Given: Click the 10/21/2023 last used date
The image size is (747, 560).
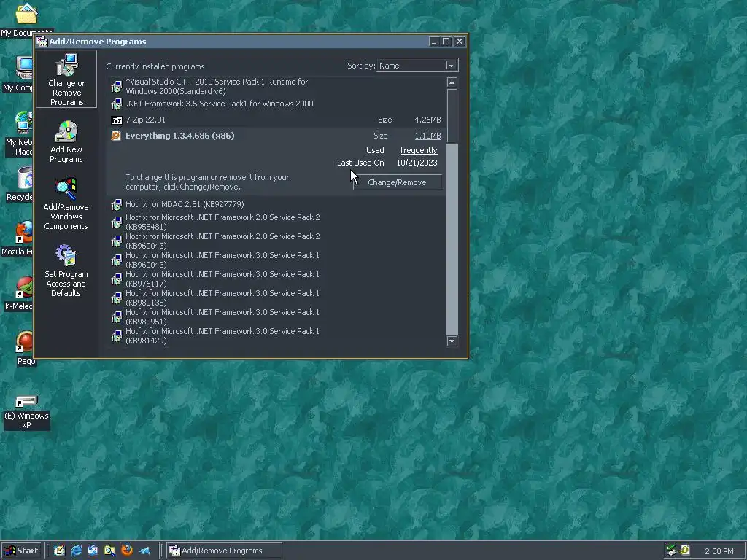Looking at the screenshot, I should tap(417, 163).
